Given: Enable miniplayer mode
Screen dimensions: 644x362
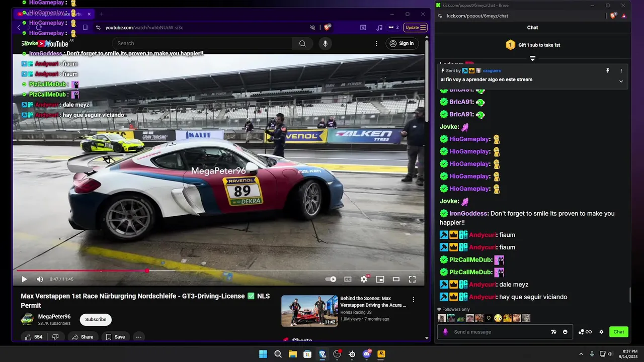Looking at the screenshot, I should click(x=380, y=279).
